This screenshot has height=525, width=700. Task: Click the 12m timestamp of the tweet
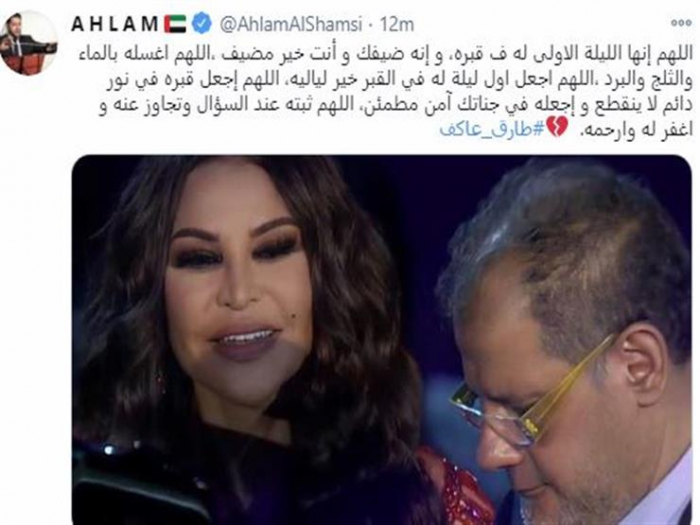(396, 25)
